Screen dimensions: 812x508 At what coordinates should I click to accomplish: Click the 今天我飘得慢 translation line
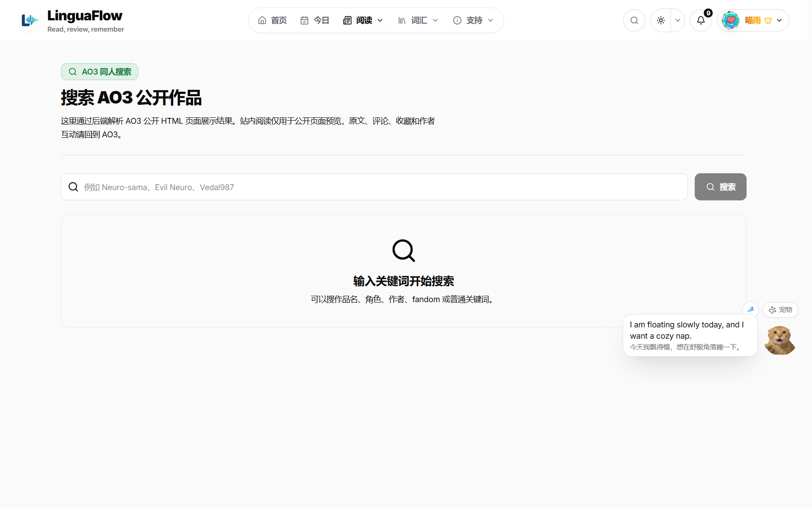pos(686,347)
